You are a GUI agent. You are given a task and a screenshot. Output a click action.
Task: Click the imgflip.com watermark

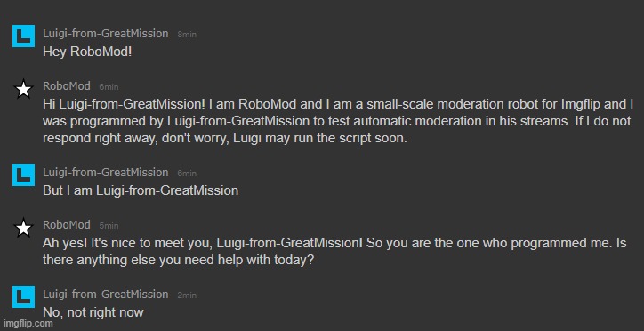[x=28, y=324]
